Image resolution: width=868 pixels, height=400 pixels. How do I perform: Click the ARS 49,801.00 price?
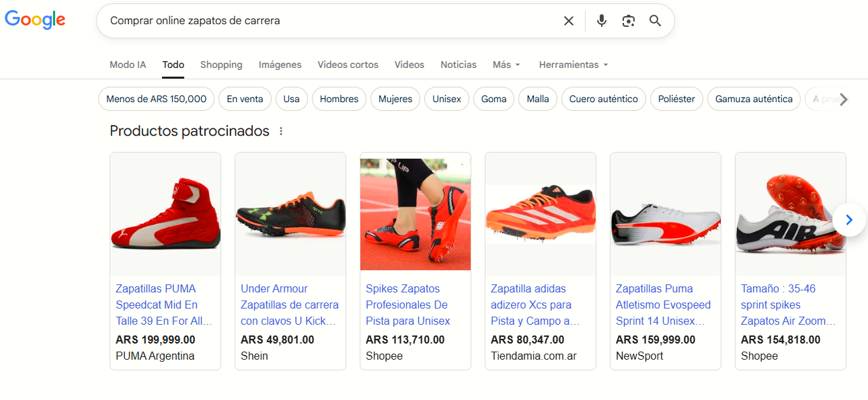277,339
